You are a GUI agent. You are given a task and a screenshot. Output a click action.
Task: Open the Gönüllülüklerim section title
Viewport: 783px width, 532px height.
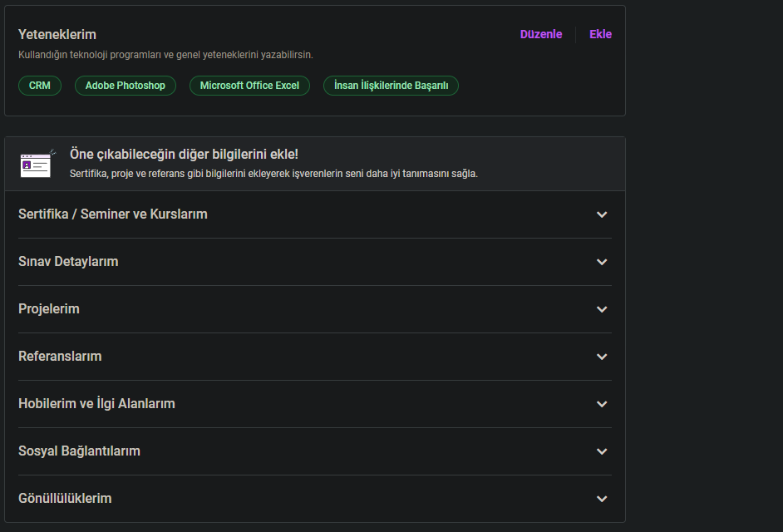65,499
